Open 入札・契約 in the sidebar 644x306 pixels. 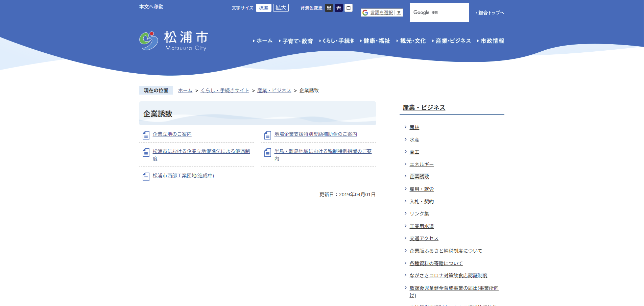pos(422,202)
